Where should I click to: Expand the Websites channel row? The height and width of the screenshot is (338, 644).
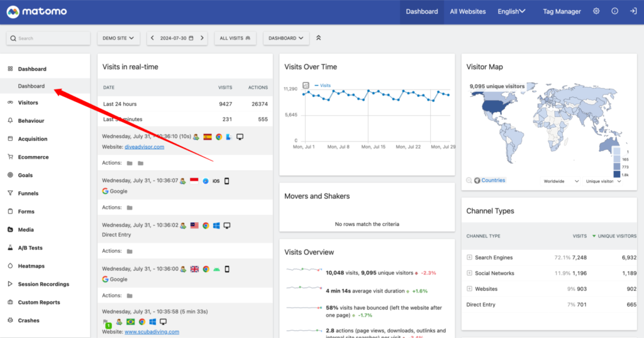click(469, 289)
